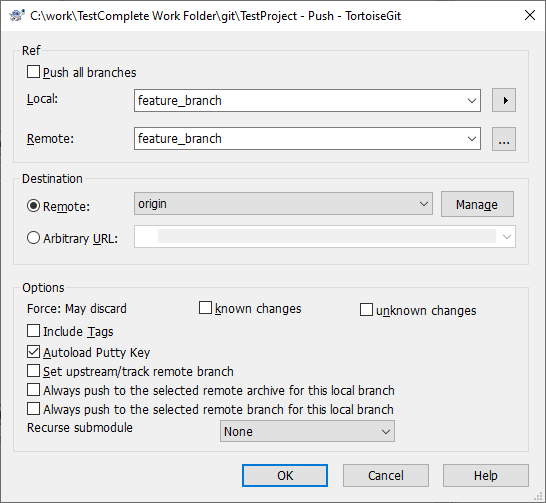The image size is (546, 503).
Task: Enable Push all branches checkbox
Action: 33,72
